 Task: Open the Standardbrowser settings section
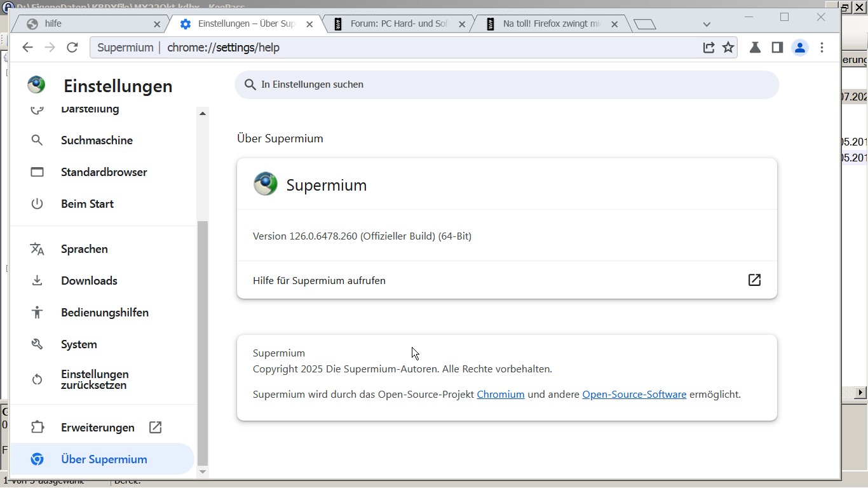[103, 172]
